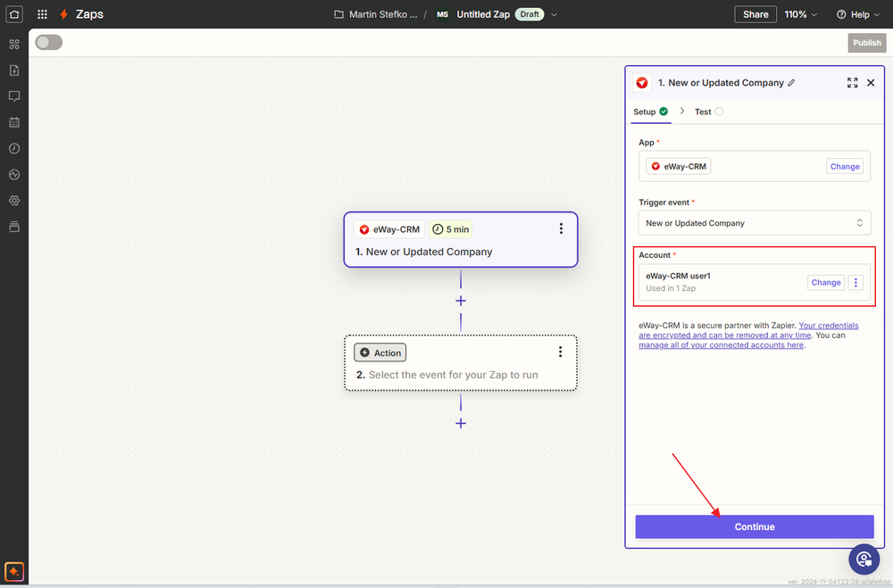Click the eWay-CRM user1 account name
Screen dimensions: 893x588
click(x=678, y=276)
